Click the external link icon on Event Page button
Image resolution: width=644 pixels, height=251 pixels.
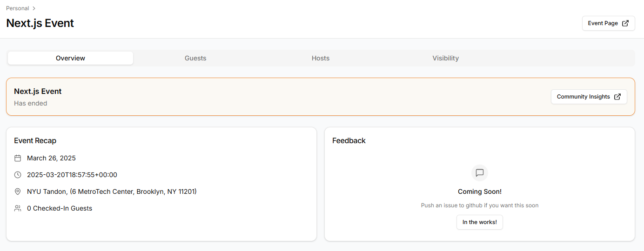(625, 23)
